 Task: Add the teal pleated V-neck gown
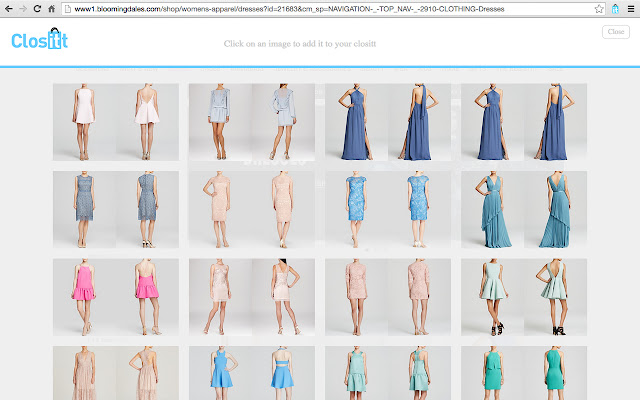(x=524, y=209)
